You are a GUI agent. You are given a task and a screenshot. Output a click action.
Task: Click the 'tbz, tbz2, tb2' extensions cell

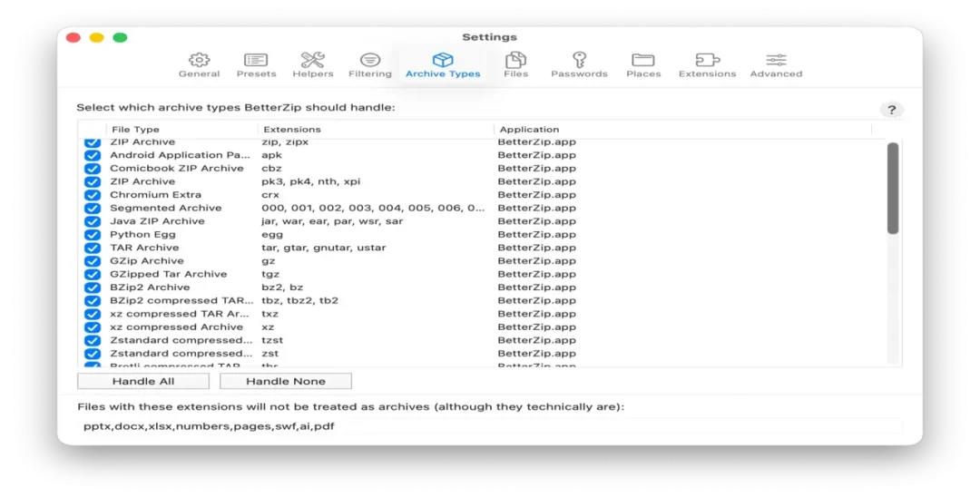[x=300, y=300]
